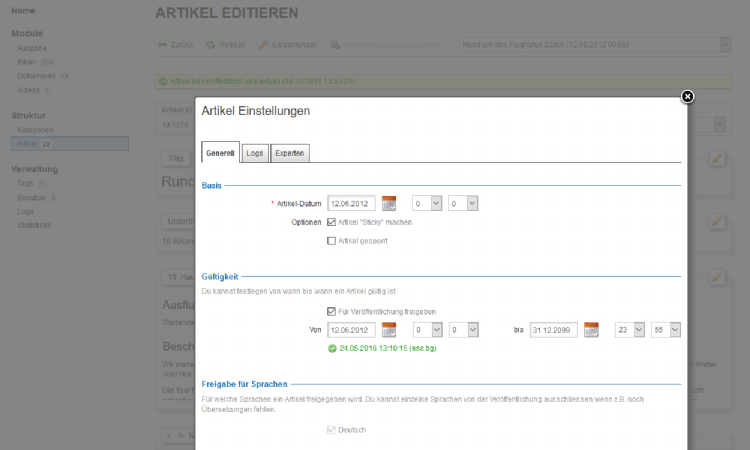Click the Einstellungen toolbar pencil icon
The width and height of the screenshot is (750, 450).
tap(264, 45)
